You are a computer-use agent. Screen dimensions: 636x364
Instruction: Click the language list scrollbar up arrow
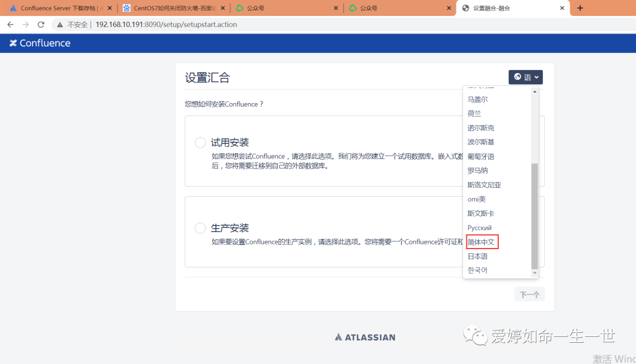(x=535, y=92)
